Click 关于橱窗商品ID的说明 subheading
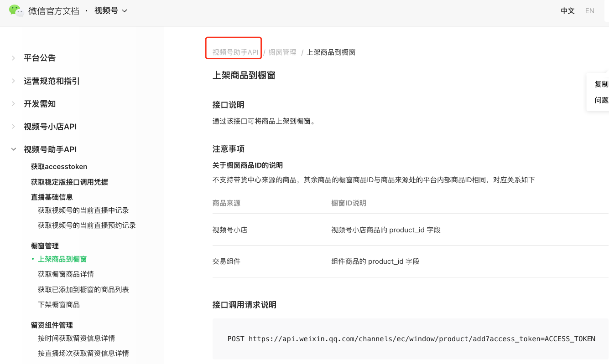 click(248, 165)
